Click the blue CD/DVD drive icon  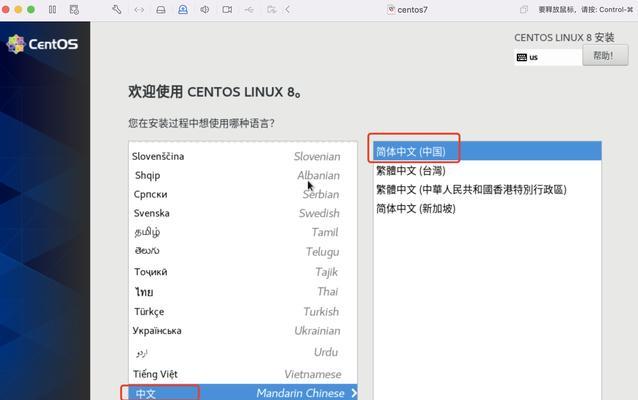(183, 9)
